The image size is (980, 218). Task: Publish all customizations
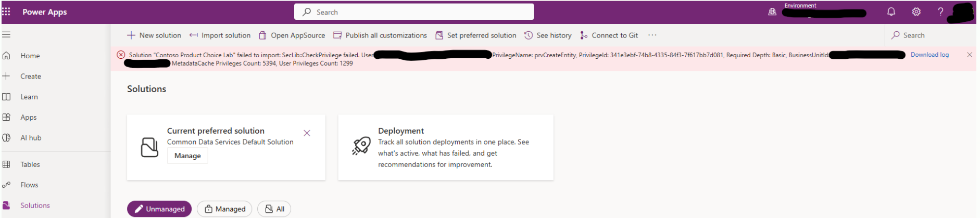[x=380, y=35]
